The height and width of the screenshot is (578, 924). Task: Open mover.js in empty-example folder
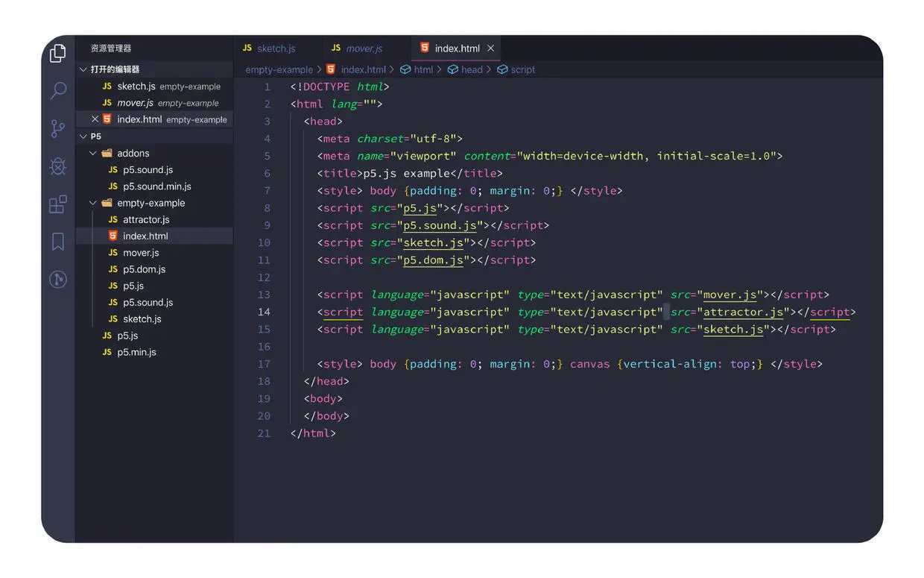point(156,253)
